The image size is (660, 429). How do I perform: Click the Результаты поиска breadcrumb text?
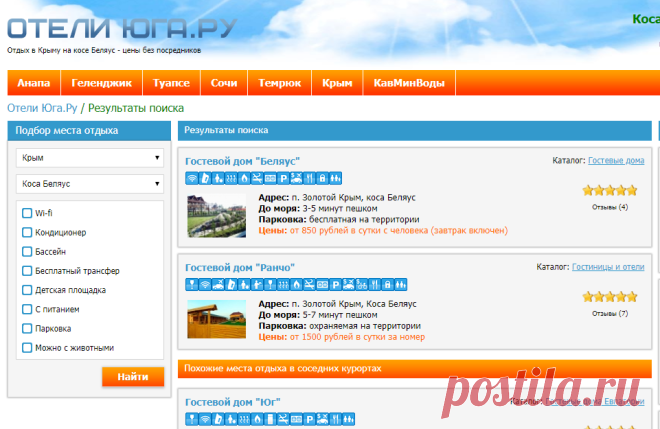(136, 108)
